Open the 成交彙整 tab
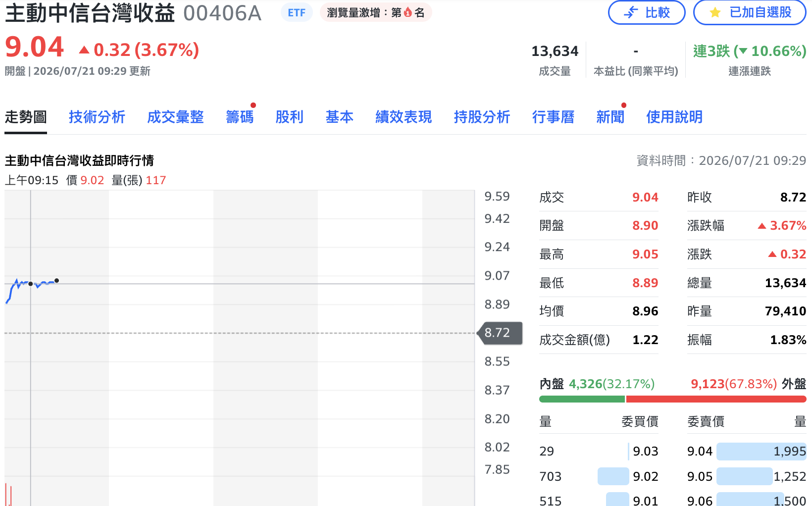 [x=175, y=117]
